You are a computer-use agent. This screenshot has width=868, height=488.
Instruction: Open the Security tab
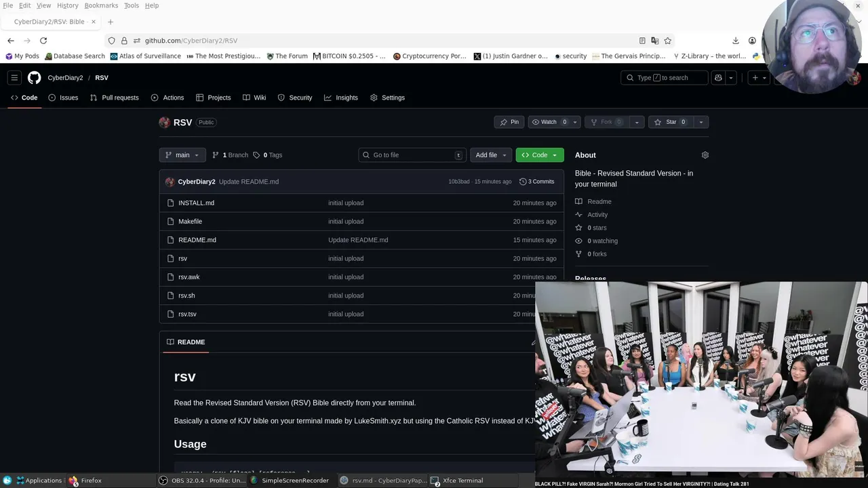pyautogui.click(x=295, y=98)
